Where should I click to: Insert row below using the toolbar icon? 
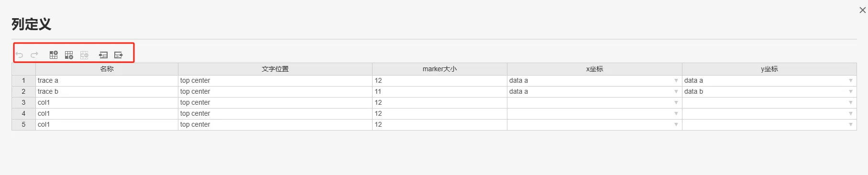[69, 55]
